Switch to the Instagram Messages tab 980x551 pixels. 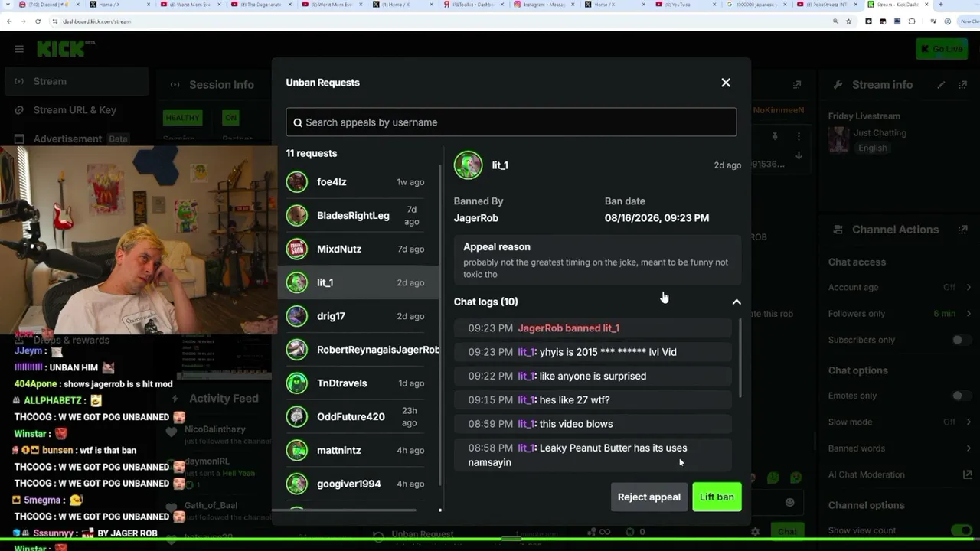tap(544, 5)
